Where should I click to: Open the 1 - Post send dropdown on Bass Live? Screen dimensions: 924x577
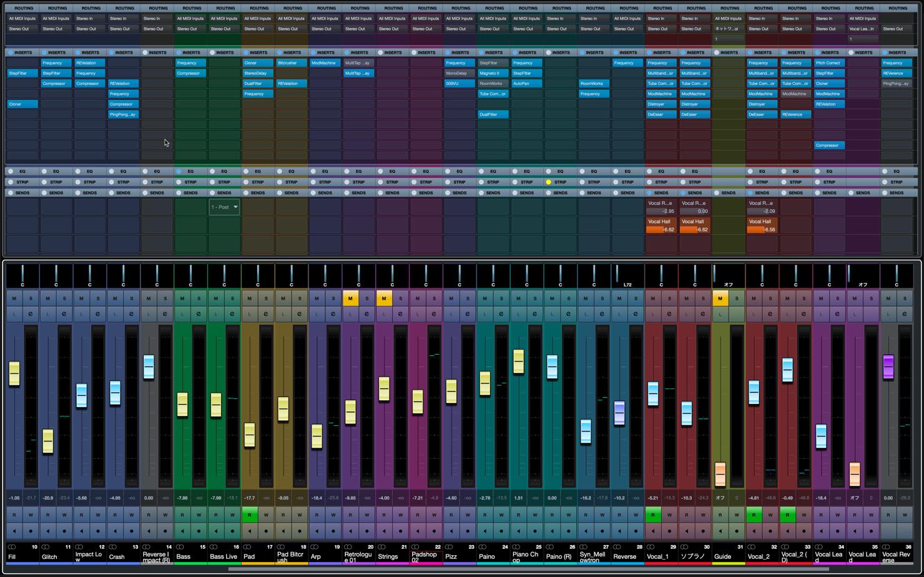tap(224, 207)
